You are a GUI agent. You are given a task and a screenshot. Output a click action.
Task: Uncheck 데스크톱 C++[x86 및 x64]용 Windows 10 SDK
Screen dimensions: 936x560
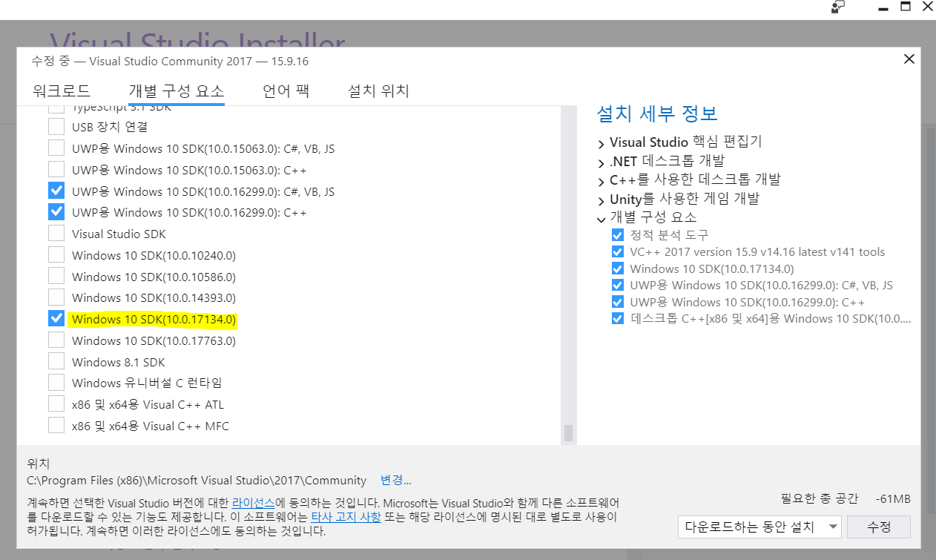click(x=617, y=319)
